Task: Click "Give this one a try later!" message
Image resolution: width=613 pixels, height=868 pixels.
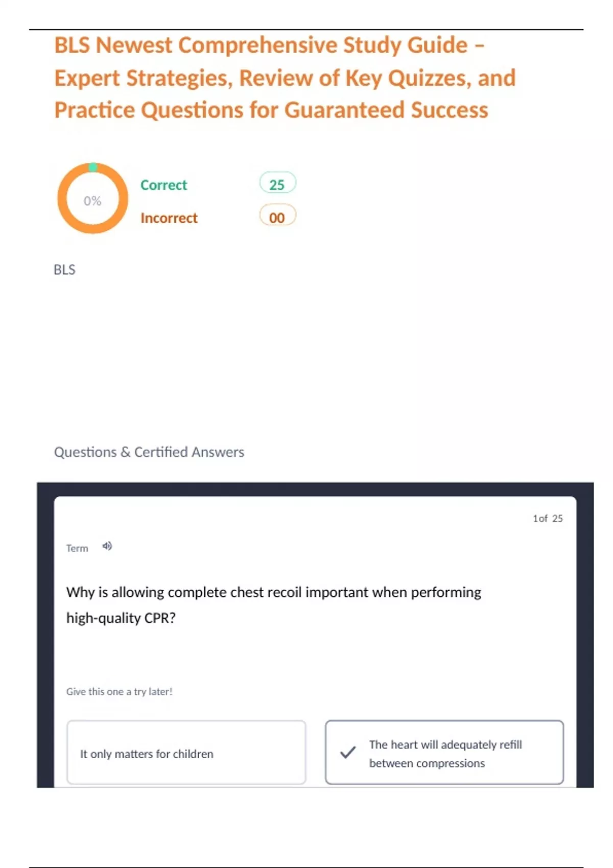Action: click(119, 691)
